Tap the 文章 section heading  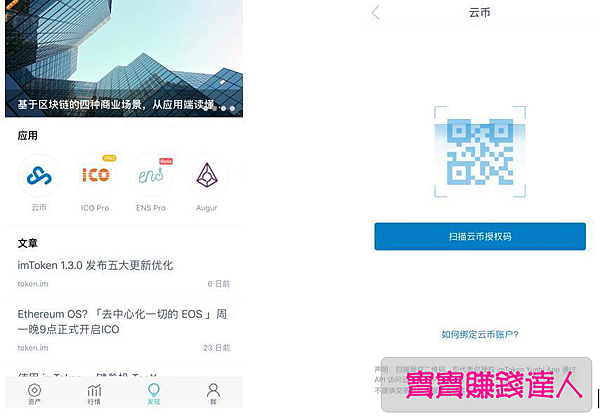tap(28, 243)
